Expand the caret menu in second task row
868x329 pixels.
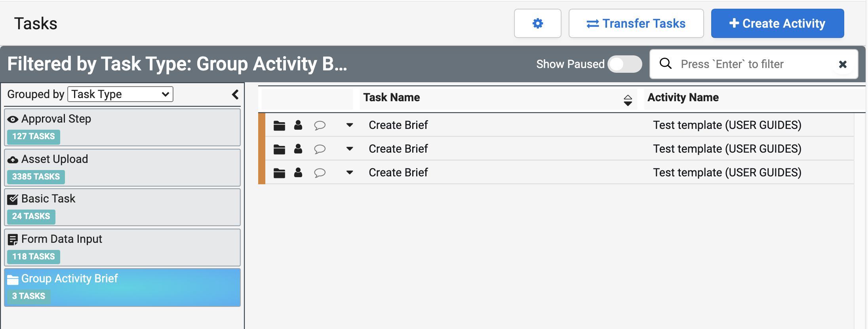pyautogui.click(x=349, y=149)
